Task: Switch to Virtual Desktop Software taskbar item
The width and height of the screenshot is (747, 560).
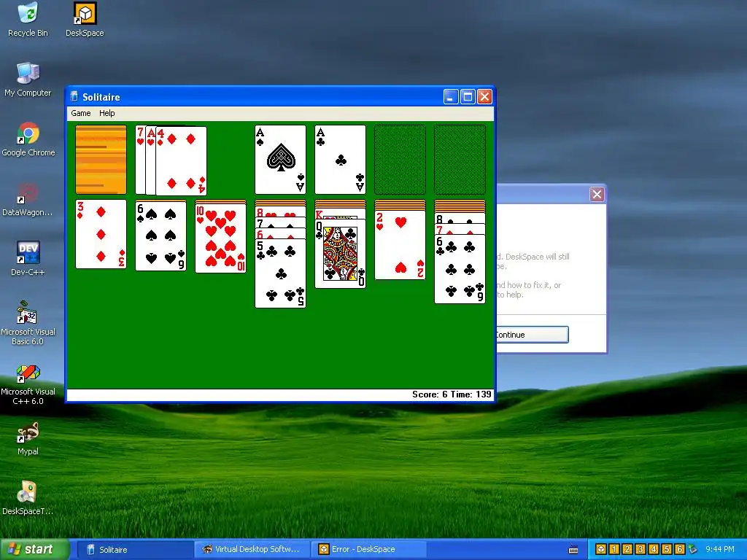Action: (x=252, y=550)
